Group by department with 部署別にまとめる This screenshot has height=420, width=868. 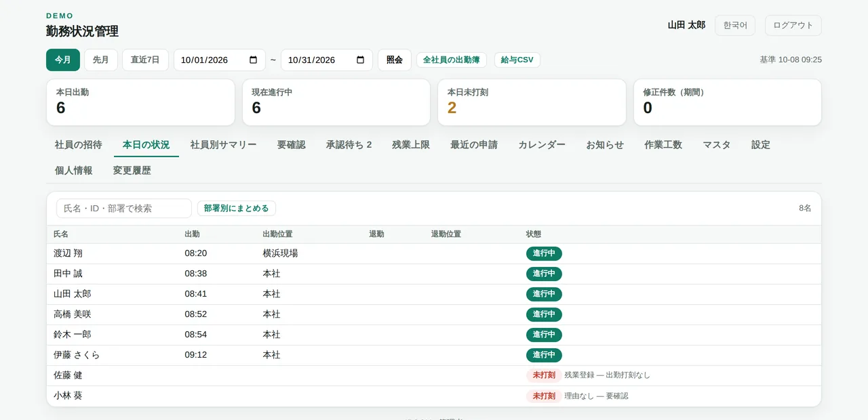point(237,208)
